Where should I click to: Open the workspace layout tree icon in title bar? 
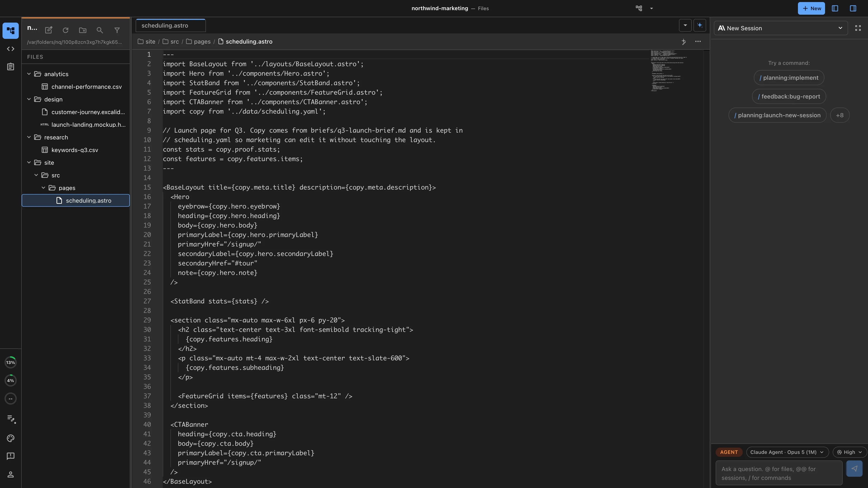tap(639, 8)
